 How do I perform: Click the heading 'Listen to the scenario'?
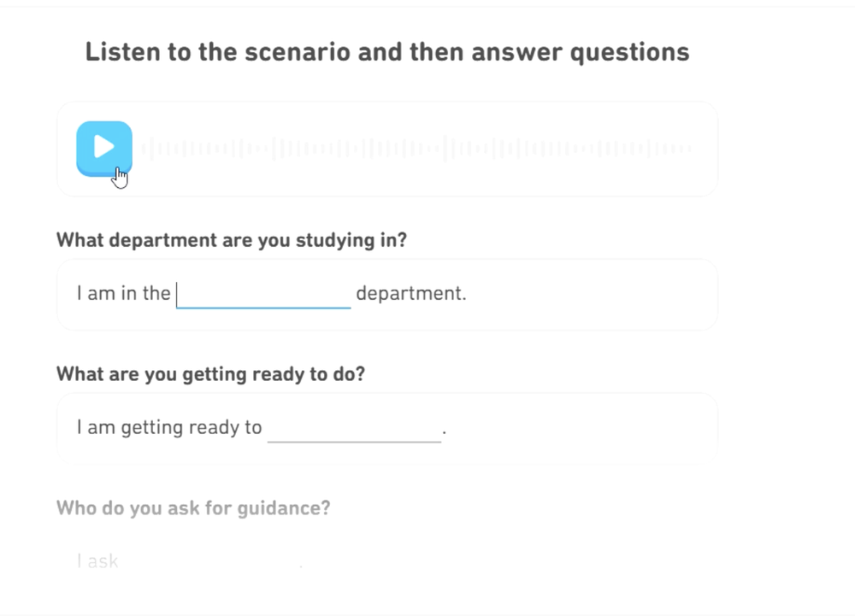(x=386, y=52)
